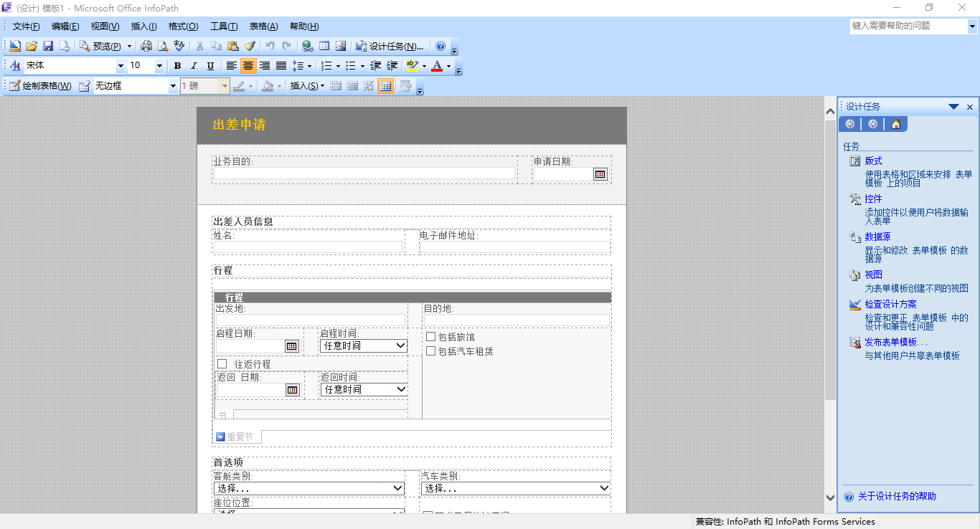Image resolution: width=980 pixels, height=529 pixels.
Task: Decrease the indent
Action: click(x=375, y=66)
